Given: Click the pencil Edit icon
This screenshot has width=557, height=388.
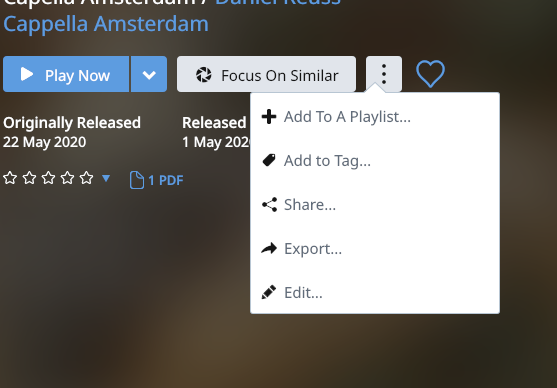Looking at the screenshot, I should pos(269,292).
